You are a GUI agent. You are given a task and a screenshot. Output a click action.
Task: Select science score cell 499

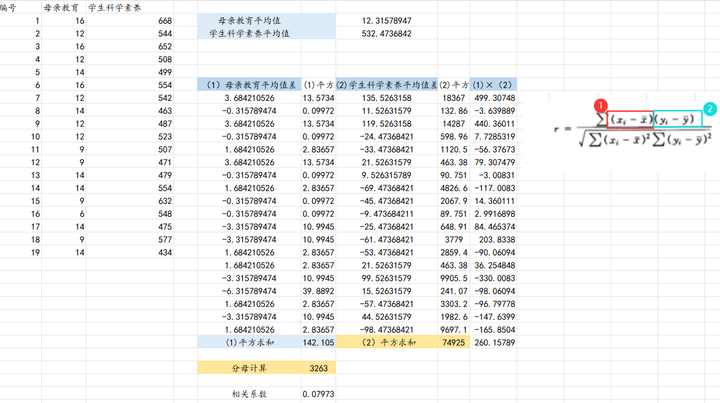[129, 72]
